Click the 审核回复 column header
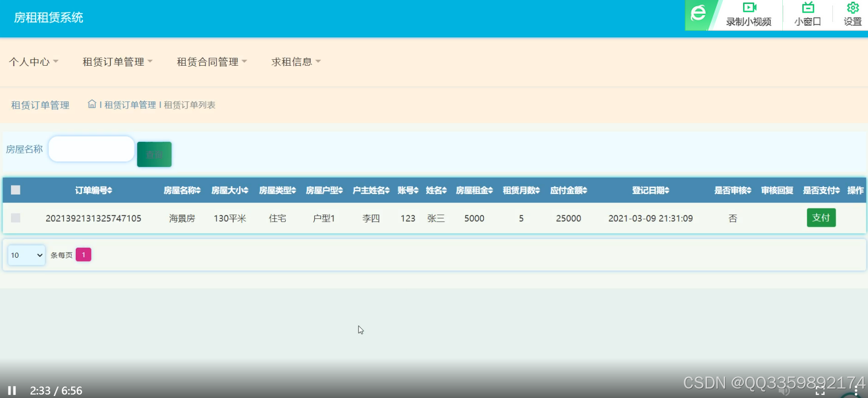 (x=777, y=190)
